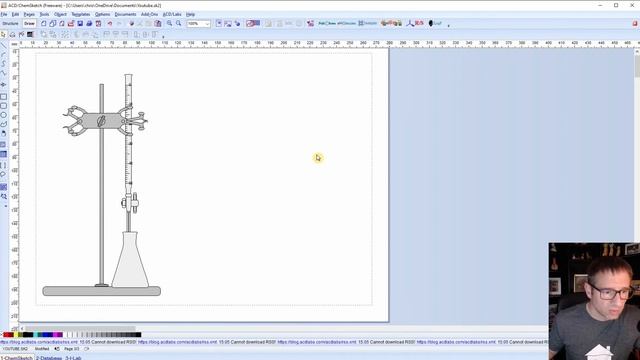Select the Rounded Rectangle tool
The height and width of the screenshot is (360, 640).
click(x=3, y=106)
